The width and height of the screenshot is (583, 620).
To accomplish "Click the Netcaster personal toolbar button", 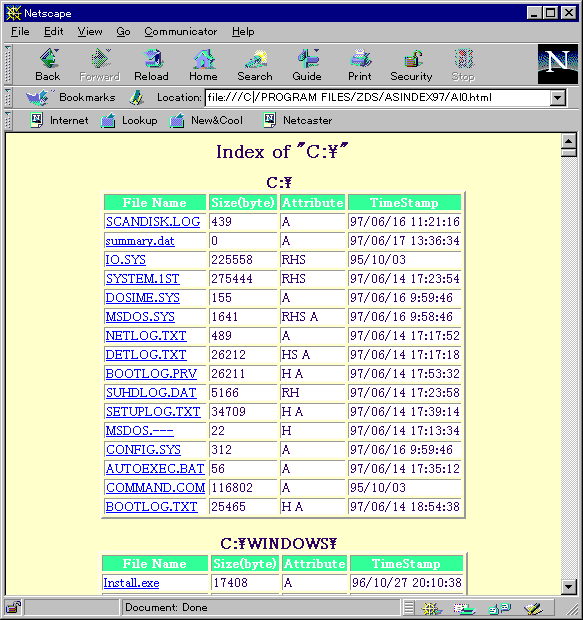I will [298, 120].
